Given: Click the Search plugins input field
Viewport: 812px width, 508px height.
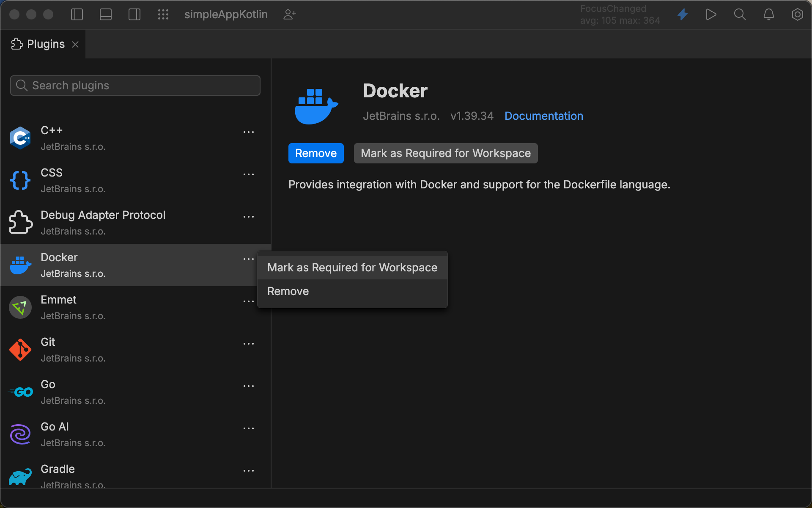Looking at the screenshot, I should (135, 85).
